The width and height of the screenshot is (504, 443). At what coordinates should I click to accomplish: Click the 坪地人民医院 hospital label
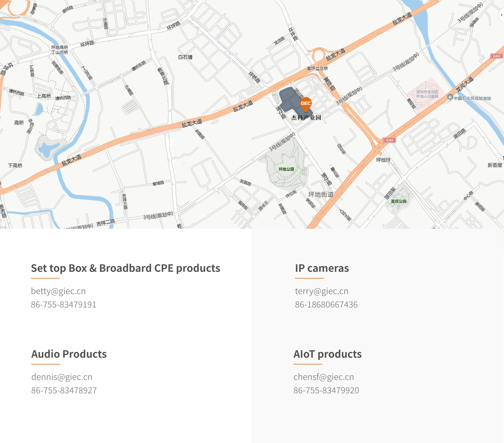(x=427, y=94)
